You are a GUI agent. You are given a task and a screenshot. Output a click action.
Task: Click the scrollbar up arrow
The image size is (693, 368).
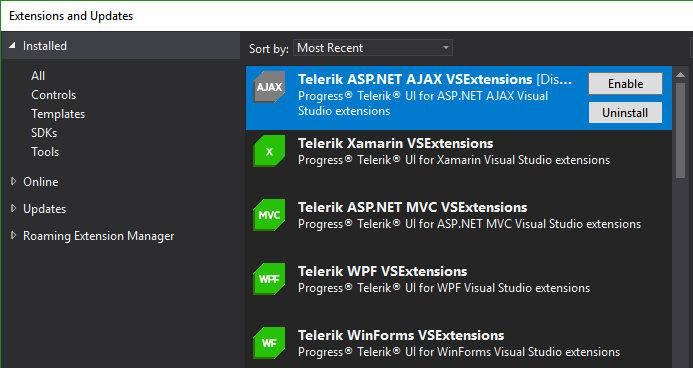(x=680, y=75)
